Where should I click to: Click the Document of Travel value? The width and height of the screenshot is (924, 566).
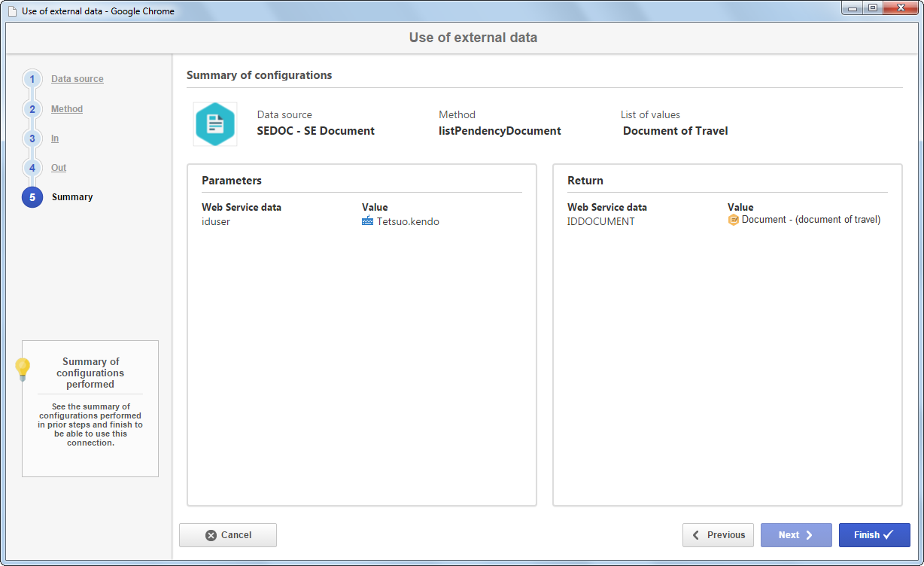[x=676, y=131]
